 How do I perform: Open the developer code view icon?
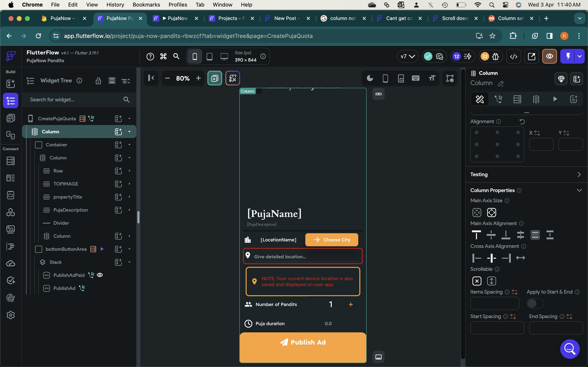pos(513,56)
